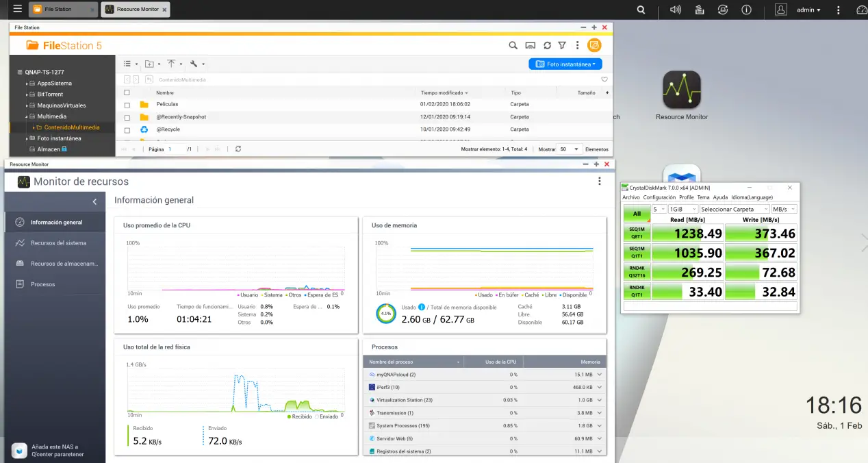Go up to parent folder icon
Viewport: 868px width, 463px height.
click(149, 79)
